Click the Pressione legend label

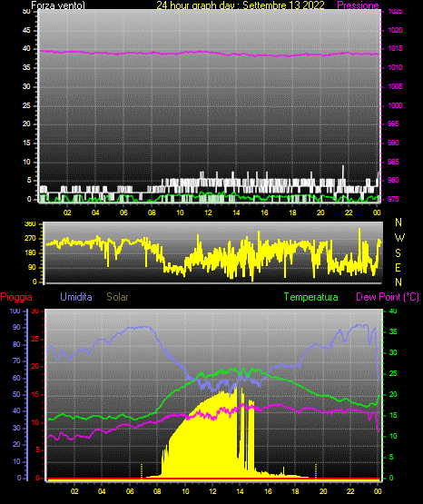coord(358,5)
